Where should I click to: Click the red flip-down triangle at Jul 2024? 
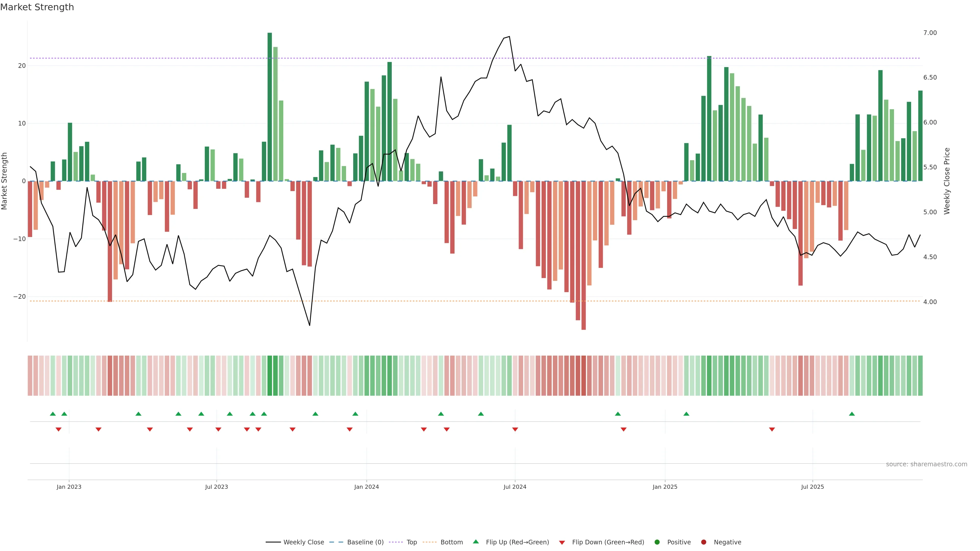(x=515, y=429)
